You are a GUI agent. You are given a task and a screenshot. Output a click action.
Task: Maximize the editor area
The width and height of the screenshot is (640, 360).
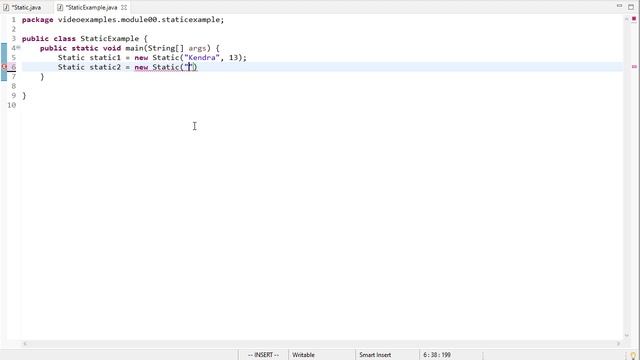(631, 7)
